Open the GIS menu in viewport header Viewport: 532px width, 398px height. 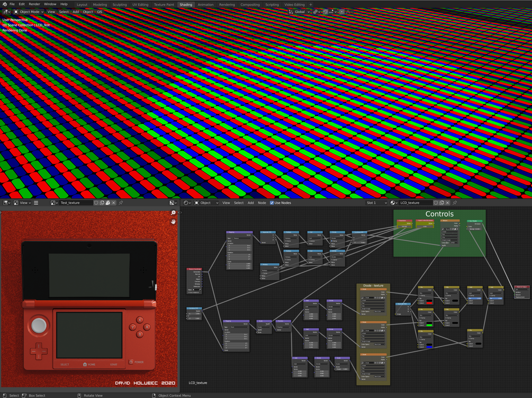[x=100, y=12]
